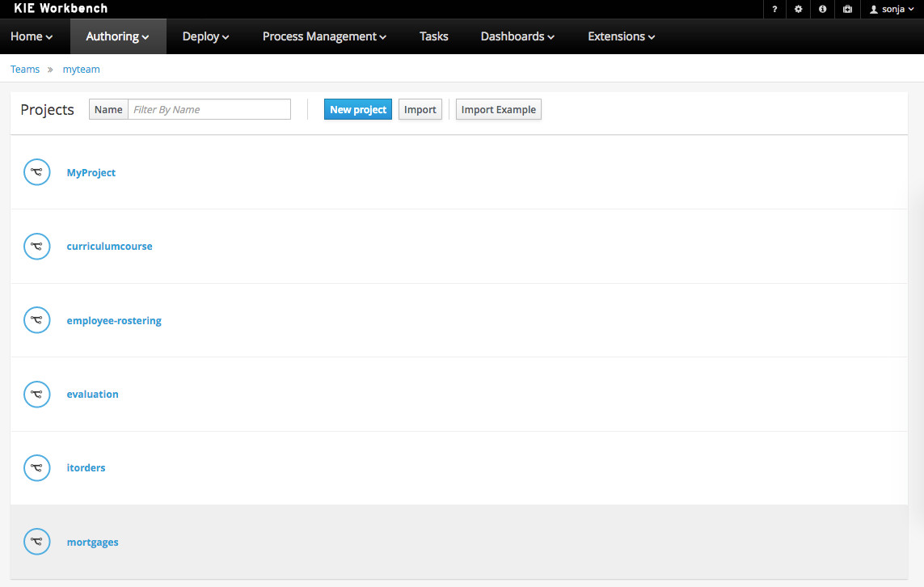This screenshot has width=924, height=587.
Task: Click the medkit icon in top bar
Action: 847,9
